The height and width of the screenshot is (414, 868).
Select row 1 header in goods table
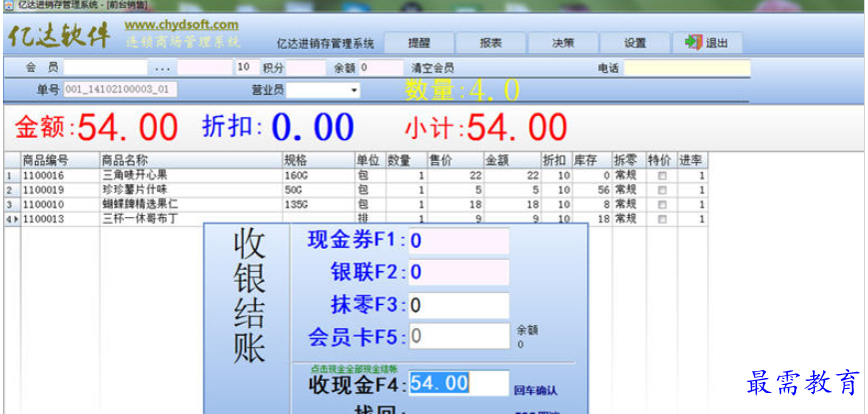click(12, 176)
